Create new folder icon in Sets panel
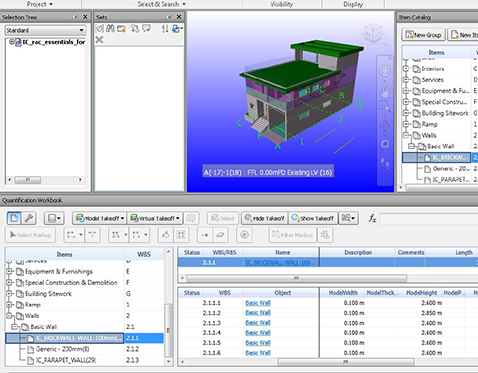Viewport: 478px width, 373px height. pyautogui.click(x=121, y=29)
